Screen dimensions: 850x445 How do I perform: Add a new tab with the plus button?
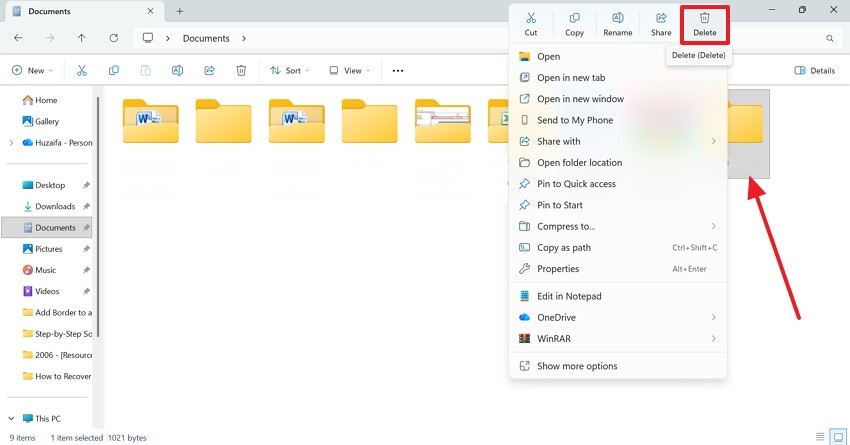(179, 11)
